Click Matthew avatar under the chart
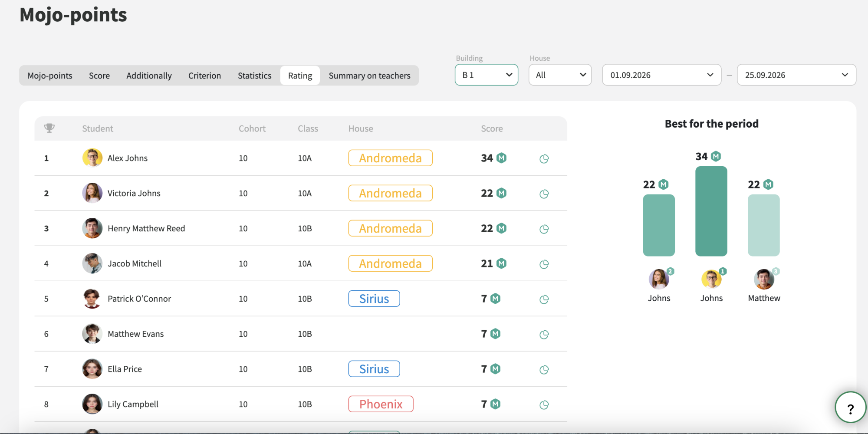 coord(764,279)
